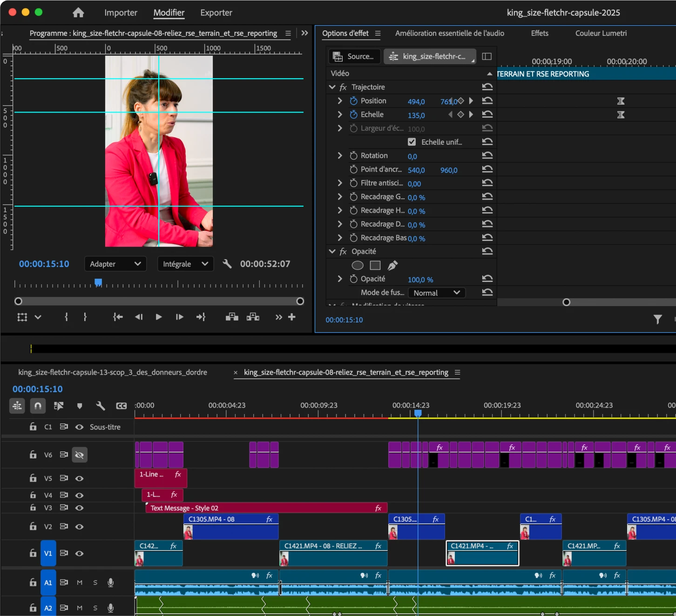Open the Adapter zoom level dropdown
This screenshot has width=676, height=616.
[115, 264]
